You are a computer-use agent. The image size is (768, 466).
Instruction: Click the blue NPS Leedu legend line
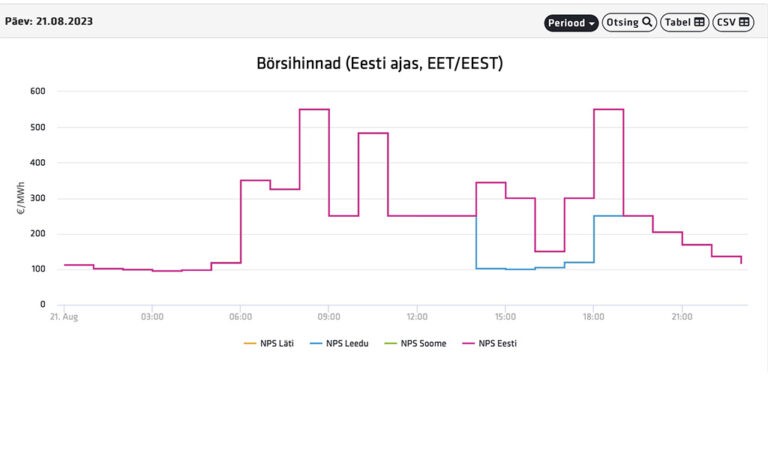(314, 344)
